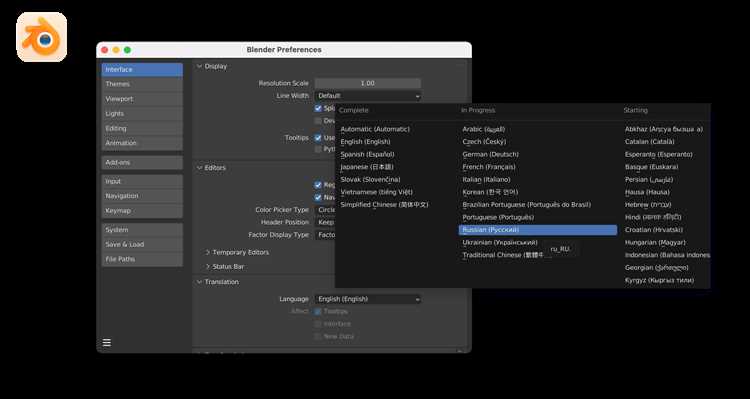This screenshot has height=399, width=750.
Task: Collapse the Editors panel
Action: click(x=199, y=168)
